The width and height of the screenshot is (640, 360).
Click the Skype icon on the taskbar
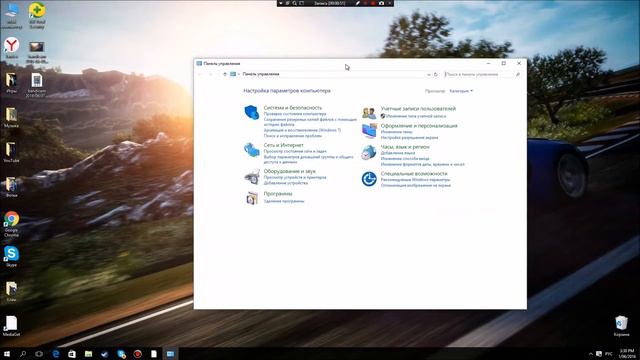click(x=121, y=354)
